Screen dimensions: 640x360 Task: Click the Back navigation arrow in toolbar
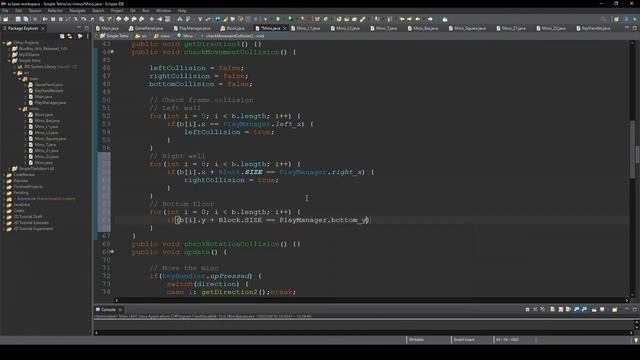(x=418, y=19)
